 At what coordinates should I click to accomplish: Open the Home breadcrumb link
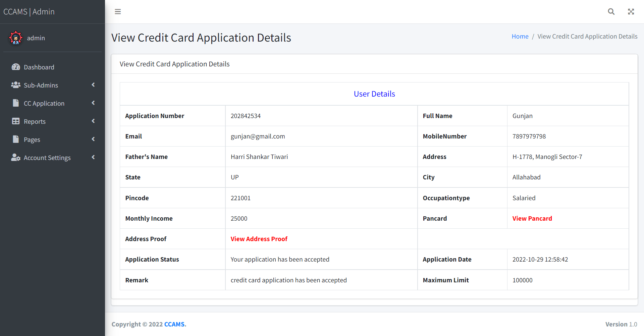click(520, 36)
